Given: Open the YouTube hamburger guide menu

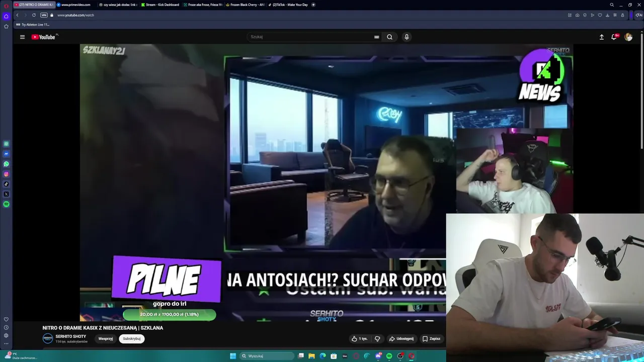Looking at the screenshot, I should click(22, 37).
